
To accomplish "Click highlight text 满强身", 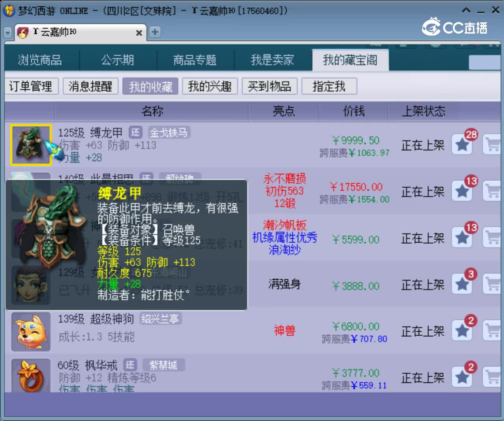I will (284, 284).
